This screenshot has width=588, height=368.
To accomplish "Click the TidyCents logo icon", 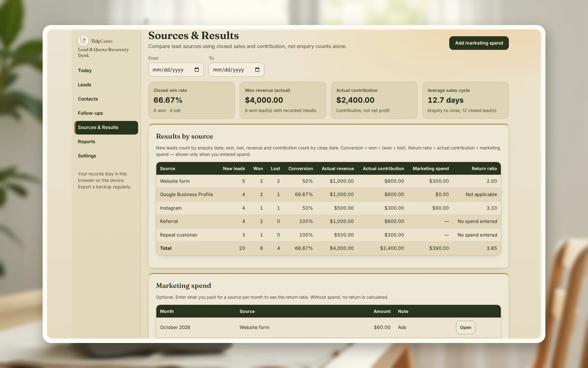I will click(83, 41).
